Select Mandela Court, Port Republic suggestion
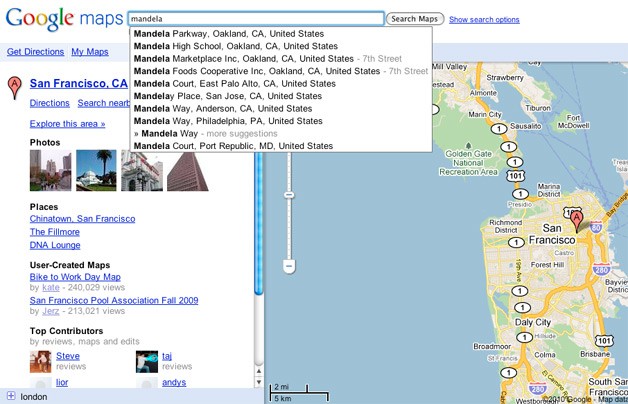This screenshot has height=404, width=628. pyautogui.click(x=281, y=146)
